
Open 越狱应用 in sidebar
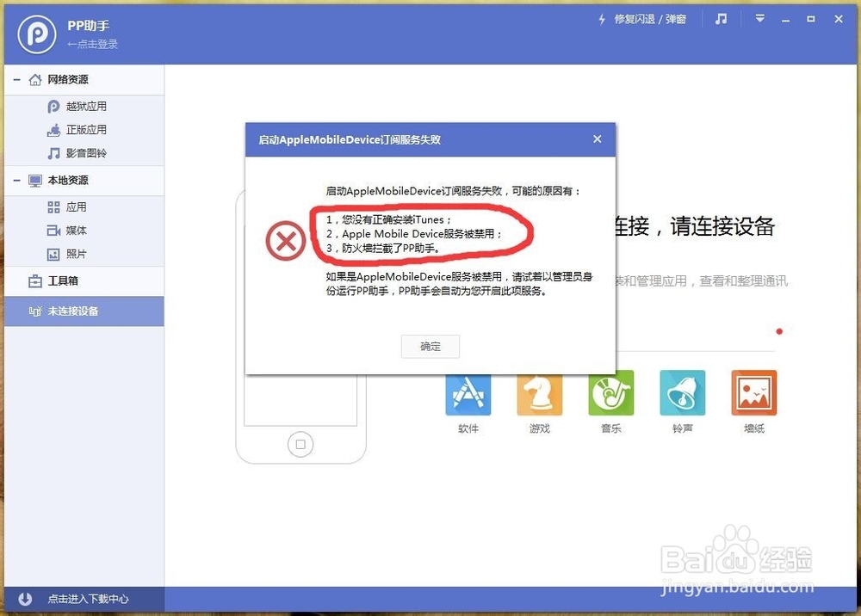tap(86, 106)
